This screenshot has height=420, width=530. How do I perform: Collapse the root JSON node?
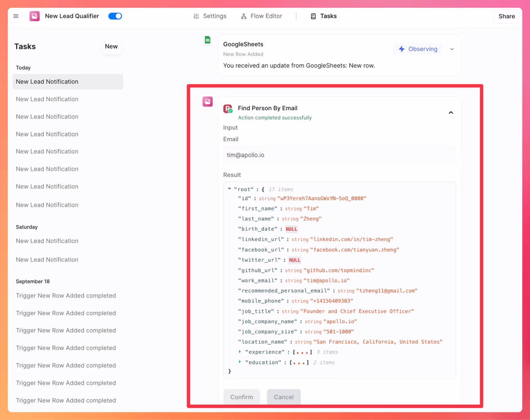pyautogui.click(x=229, y=189)
